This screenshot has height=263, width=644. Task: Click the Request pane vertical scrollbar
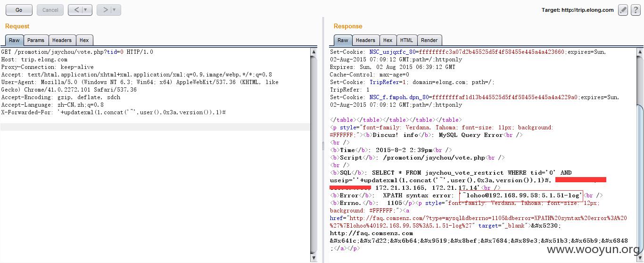(x=314, y=155)
